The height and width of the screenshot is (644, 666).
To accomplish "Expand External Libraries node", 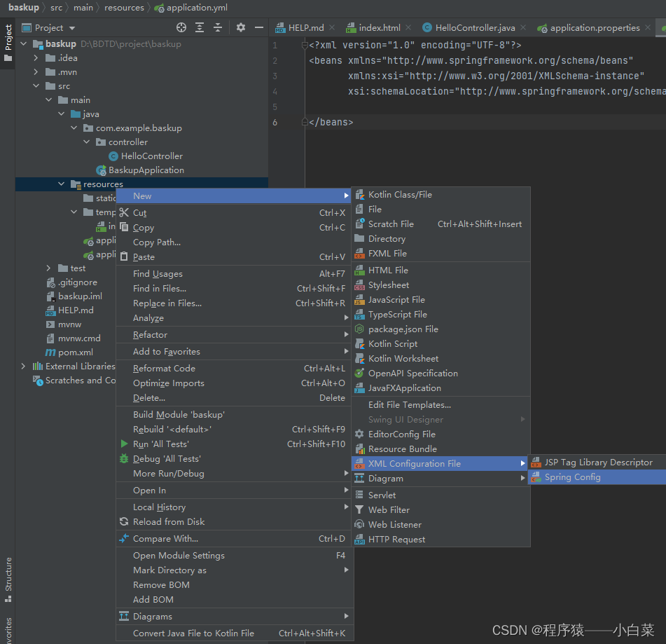I will 24,366.
